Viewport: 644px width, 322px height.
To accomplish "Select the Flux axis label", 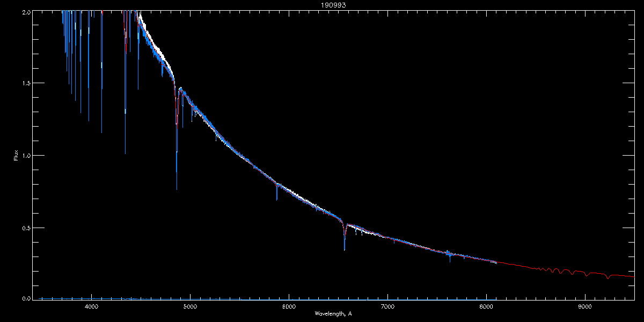I will point(17,155).
